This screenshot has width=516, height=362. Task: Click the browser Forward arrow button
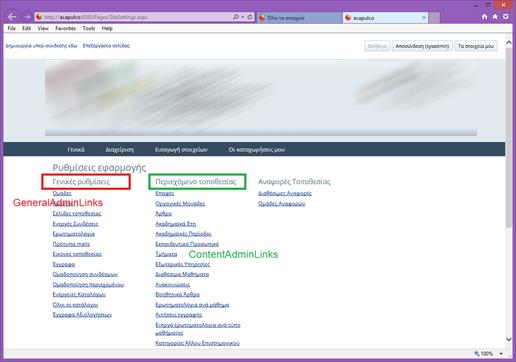27,17
